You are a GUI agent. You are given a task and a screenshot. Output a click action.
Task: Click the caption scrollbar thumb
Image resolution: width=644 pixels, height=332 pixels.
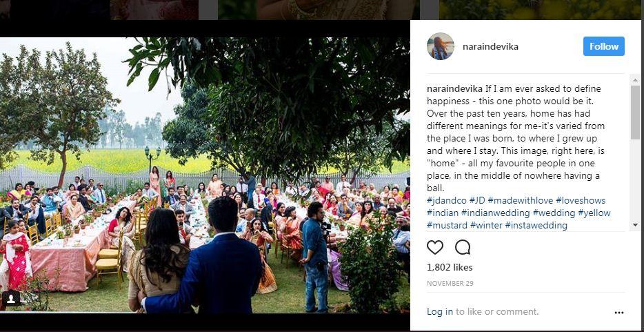(635, 112)
